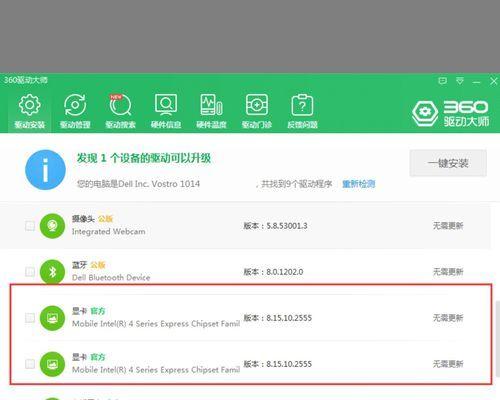Click the blue info circle icon
Screen dimensions: 500x400
45,170
